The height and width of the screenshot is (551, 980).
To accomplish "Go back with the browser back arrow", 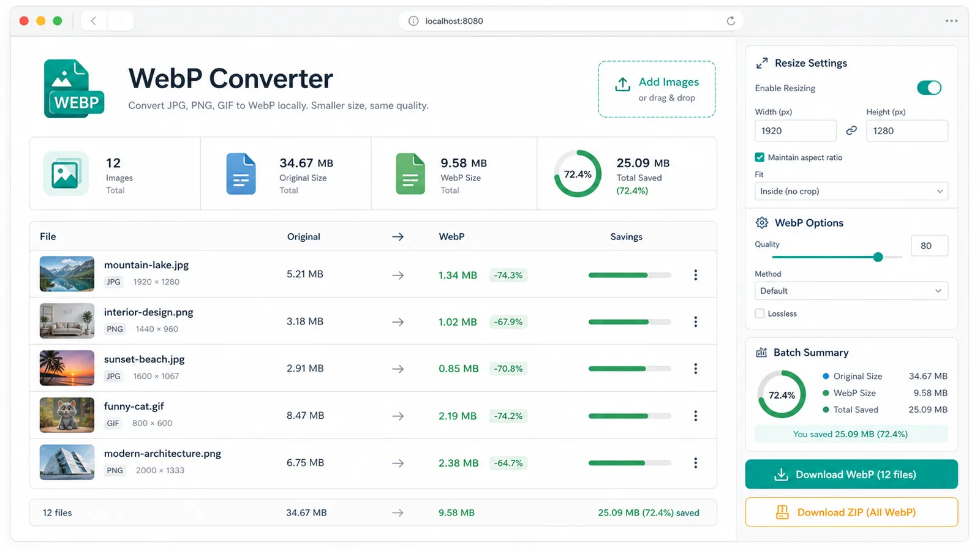I will click(93, 21).
